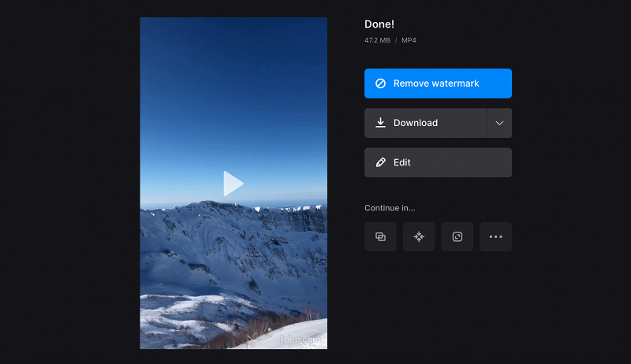Show more tools with three-dots icon
Image resolution: width=631 pixels, height=364 pixels.
click(x=496, y=236)
